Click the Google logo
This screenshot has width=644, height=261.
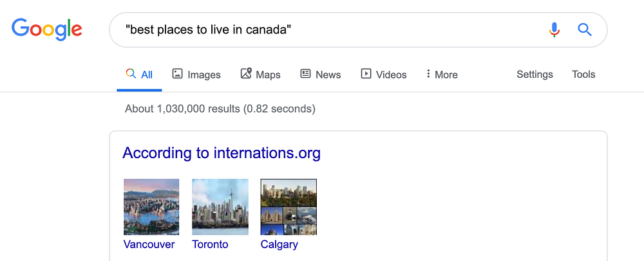tap(47, 29)
